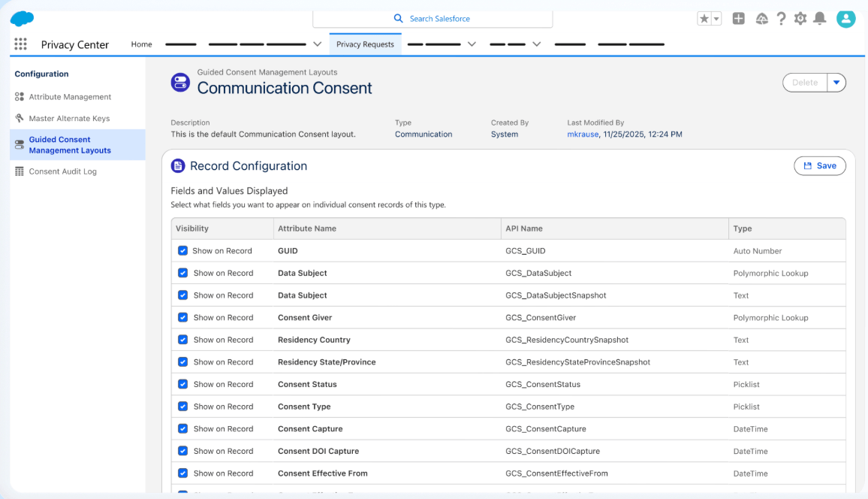Image resolution: width=868 pixels, height=499 pixels.
Task: Open Master Alternate Keys in sidebar
Action: coord(69,118)
